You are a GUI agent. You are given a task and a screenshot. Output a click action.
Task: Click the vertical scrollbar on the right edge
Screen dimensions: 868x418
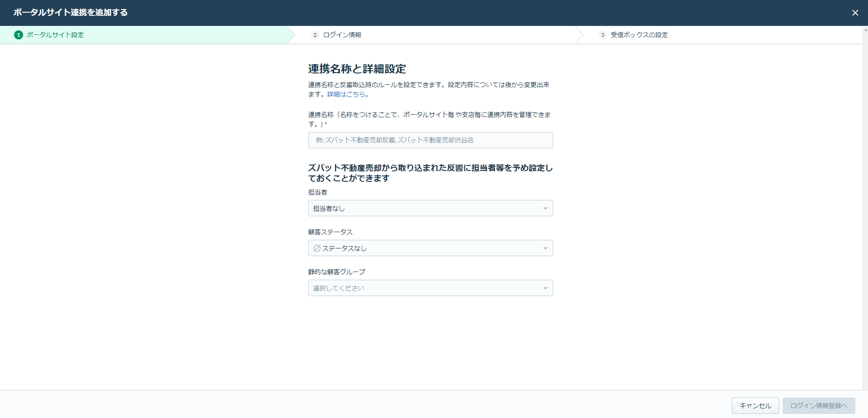pos(865,181)
